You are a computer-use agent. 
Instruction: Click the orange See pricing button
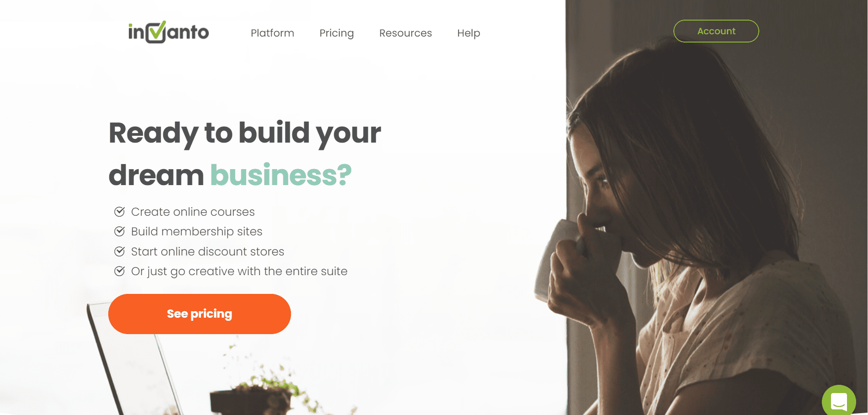point(200,314)
